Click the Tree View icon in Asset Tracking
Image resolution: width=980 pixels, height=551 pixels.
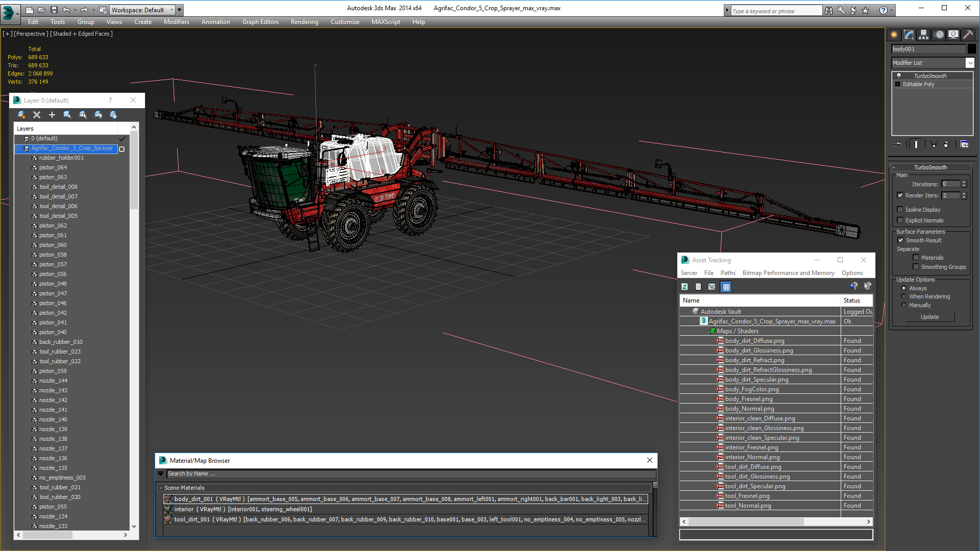(712, 287)
